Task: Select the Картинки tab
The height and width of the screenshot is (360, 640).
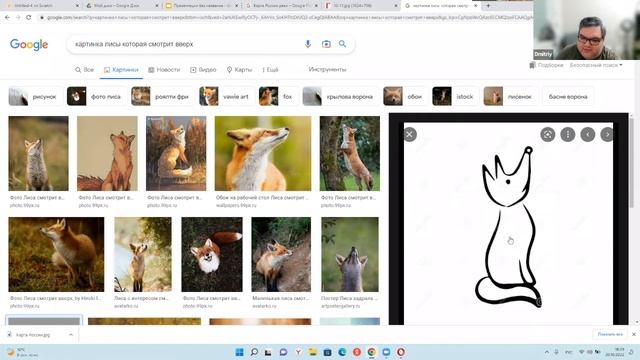Action: click(x=121, y=70)
